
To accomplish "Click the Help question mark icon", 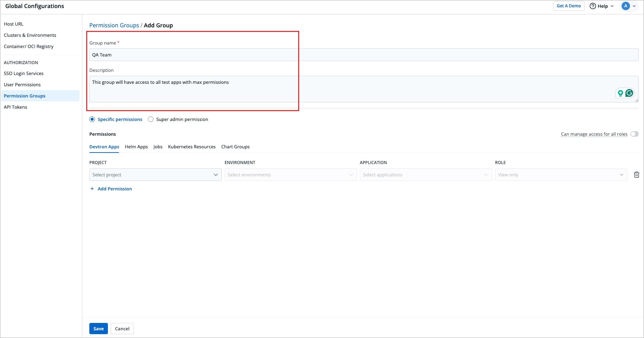I will pyautogui.click(x=593, y=6).
